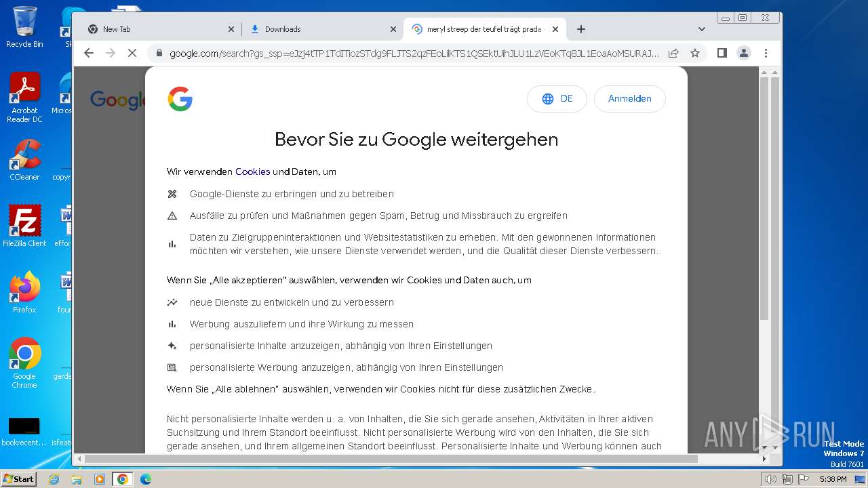Image resolution: width=868 pixels, height=488 pixels.
Task: Click the Windows Start button
Action: [19, 479]
